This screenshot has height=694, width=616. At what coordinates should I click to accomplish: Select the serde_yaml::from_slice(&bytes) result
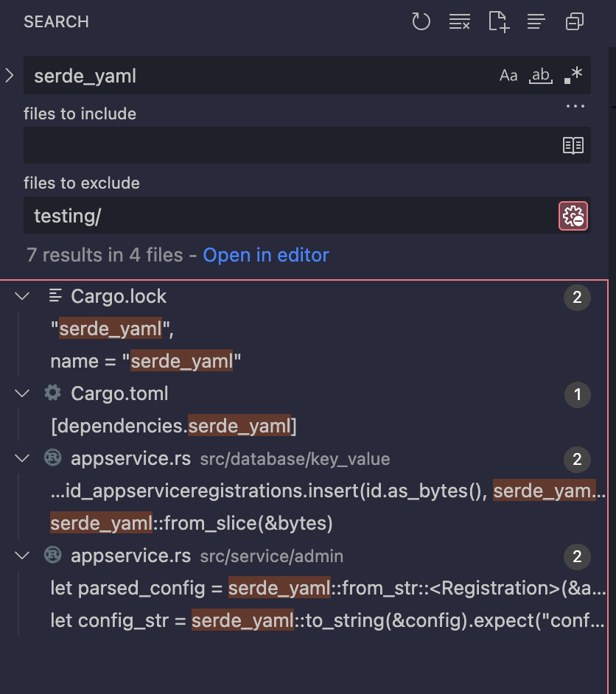[x=192, y=523]
